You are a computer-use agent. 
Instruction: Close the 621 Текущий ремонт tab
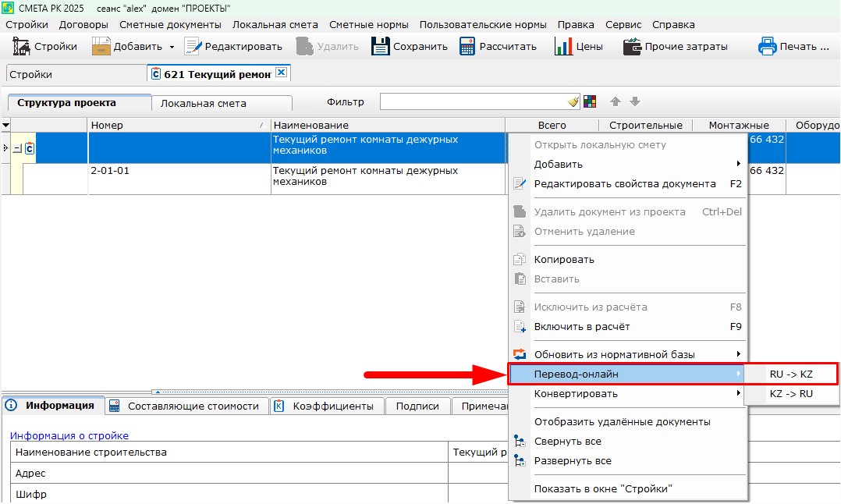(x=282, y=73)
